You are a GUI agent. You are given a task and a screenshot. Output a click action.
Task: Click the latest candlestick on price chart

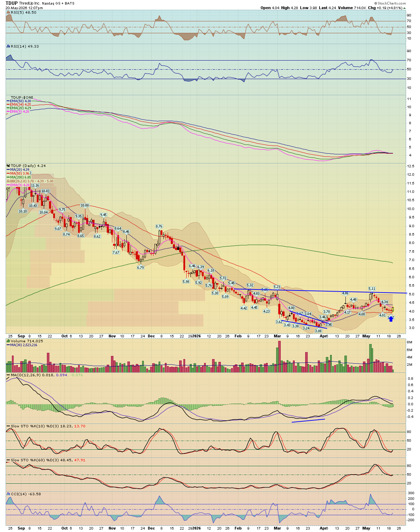point(393,309)
